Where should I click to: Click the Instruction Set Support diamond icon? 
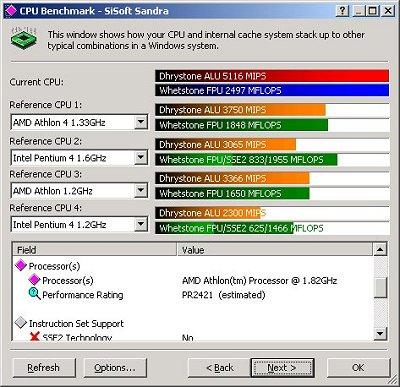click(21, 323)
